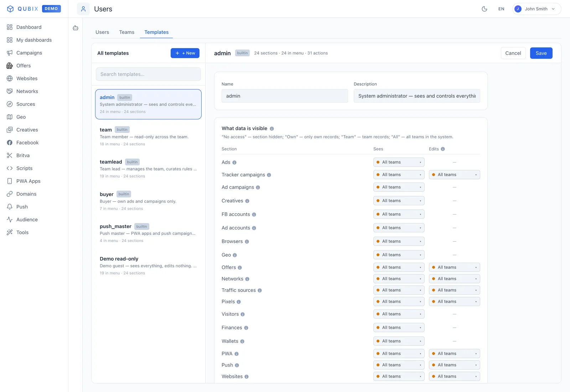This screenshot has height=392, width=570.
Task: Click info icon next to Finances
Action: pos(246,328)
